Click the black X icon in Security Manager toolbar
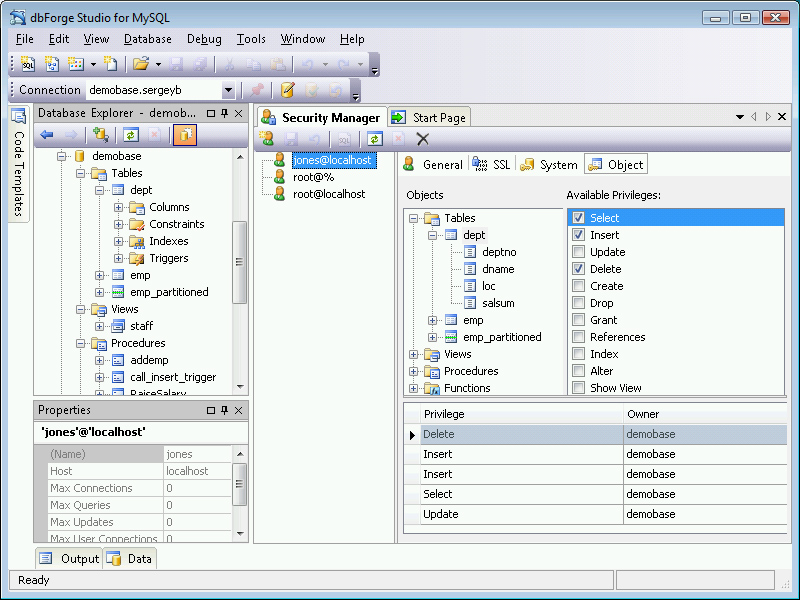 point(422,139)
